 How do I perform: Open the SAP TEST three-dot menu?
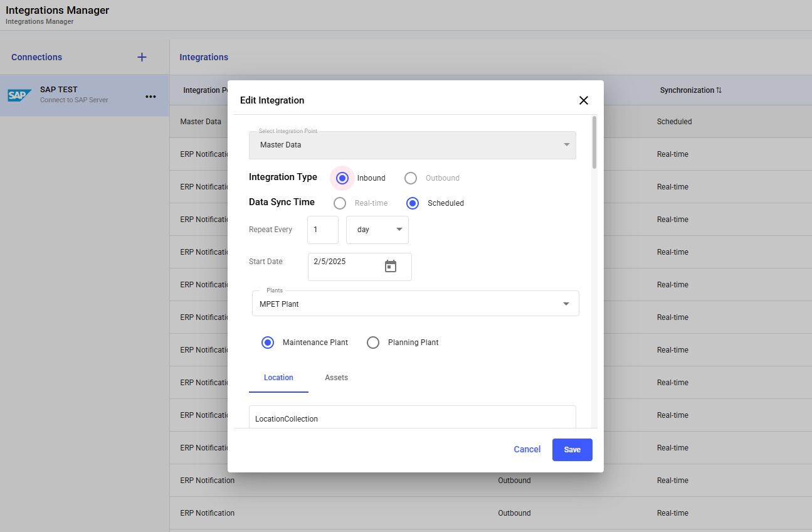tap(150, 96)
